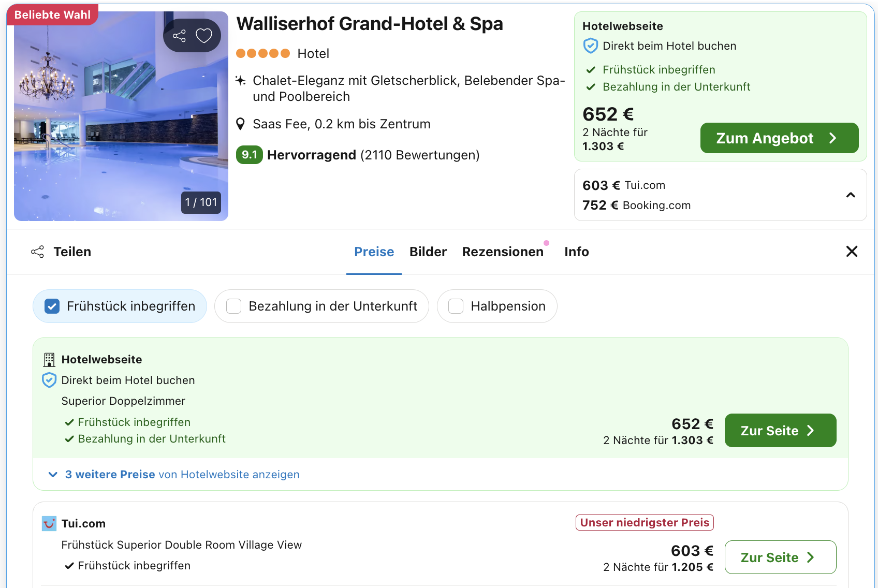Tick the Halbpension checkbox
Image resolution: width=878 pixels, height=588 pixels.
pos(456,306)
